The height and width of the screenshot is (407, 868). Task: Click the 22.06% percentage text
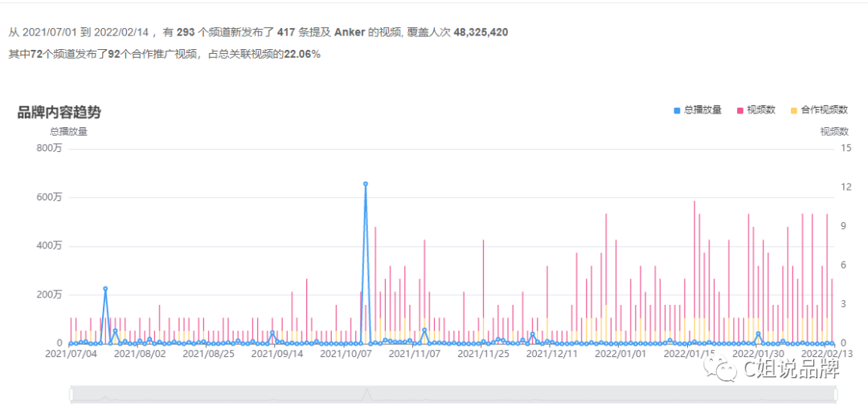[x=302, y=54]
